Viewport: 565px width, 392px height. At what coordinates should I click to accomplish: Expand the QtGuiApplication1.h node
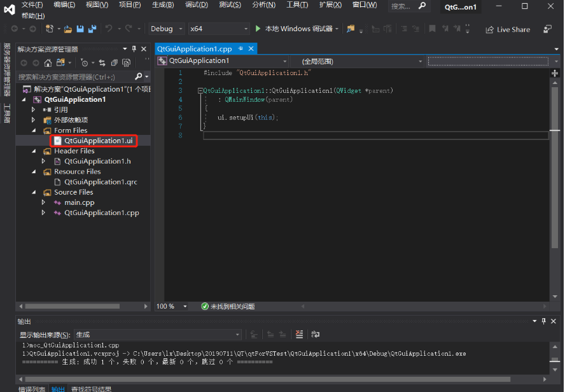tap(43, 161)
